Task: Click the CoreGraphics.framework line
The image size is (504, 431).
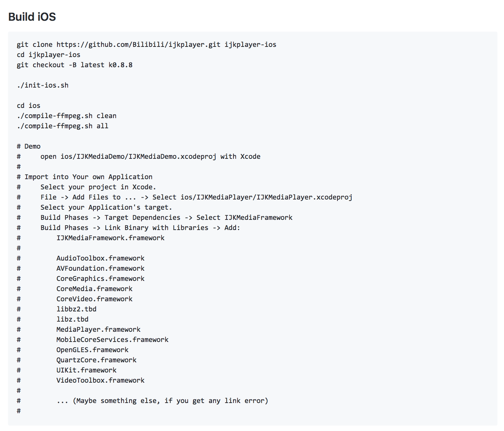Action: point(100,278)
